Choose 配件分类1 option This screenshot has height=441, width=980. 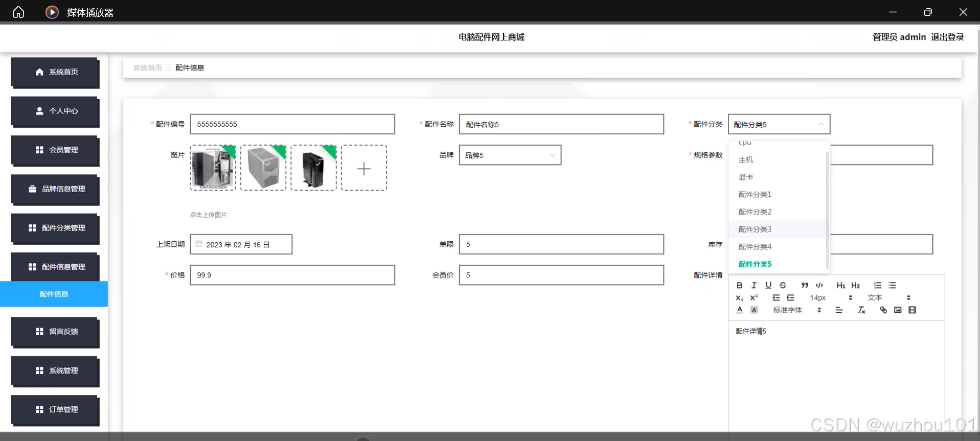(778, 194)
